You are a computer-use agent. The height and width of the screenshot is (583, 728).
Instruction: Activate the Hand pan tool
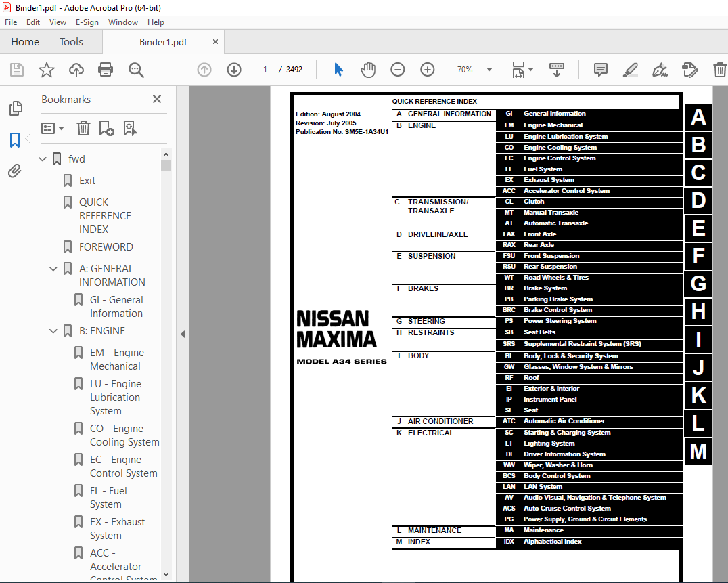367,70
